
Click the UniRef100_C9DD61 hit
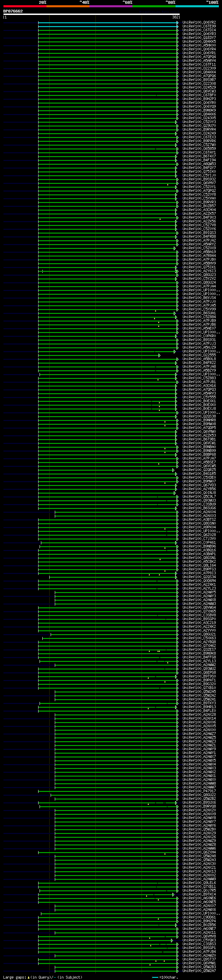(199, 918)
